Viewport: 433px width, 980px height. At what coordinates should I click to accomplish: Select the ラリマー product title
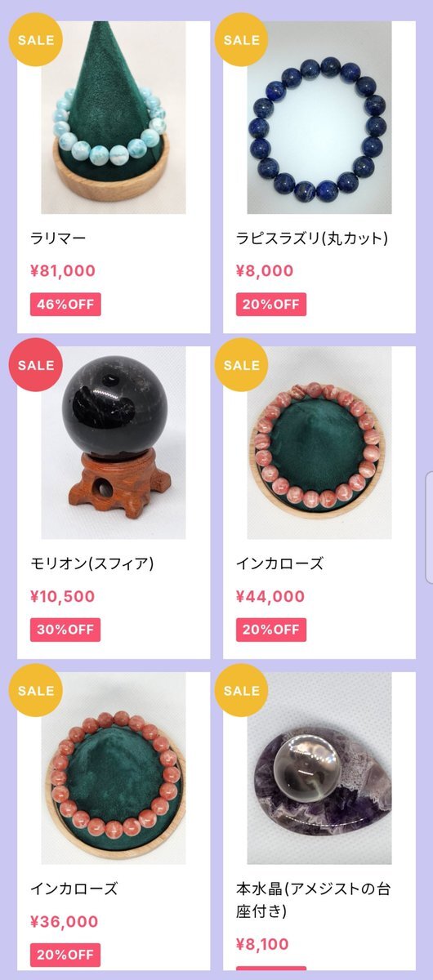(x=58, y=238)
